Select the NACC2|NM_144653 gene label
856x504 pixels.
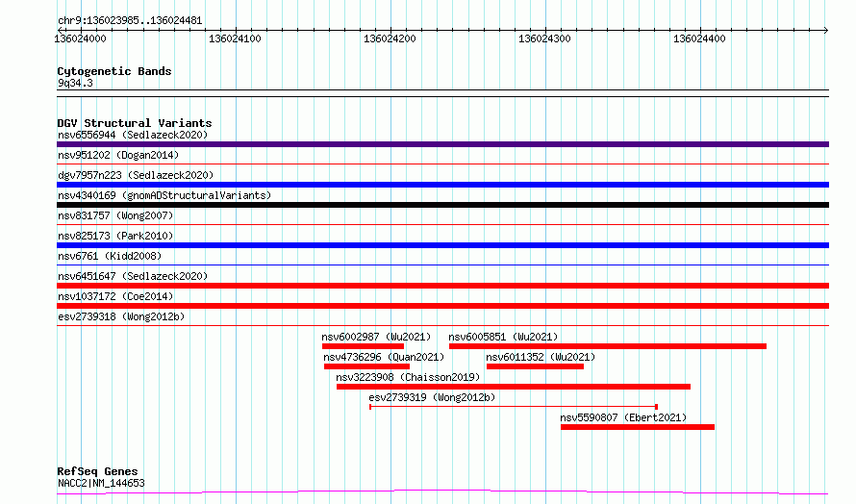click(101, 483)
